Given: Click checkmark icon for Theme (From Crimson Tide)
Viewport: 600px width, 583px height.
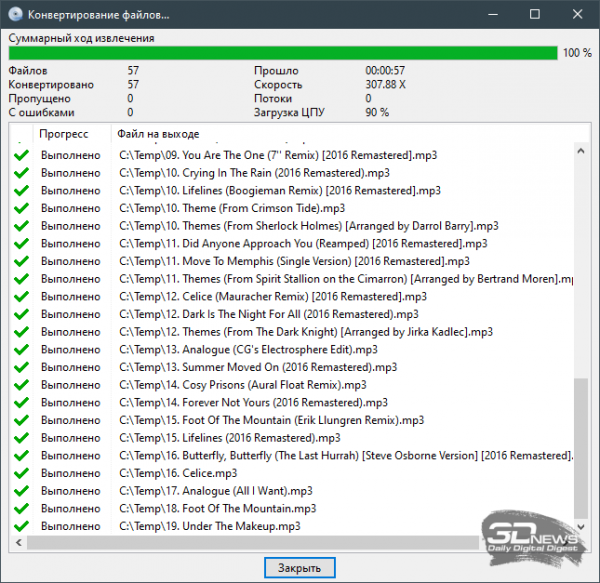Looking at the screenshot, I should point(19,208).
